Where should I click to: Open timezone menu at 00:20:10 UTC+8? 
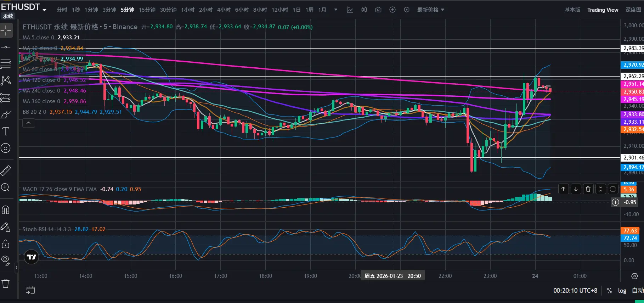pos(575,291)
